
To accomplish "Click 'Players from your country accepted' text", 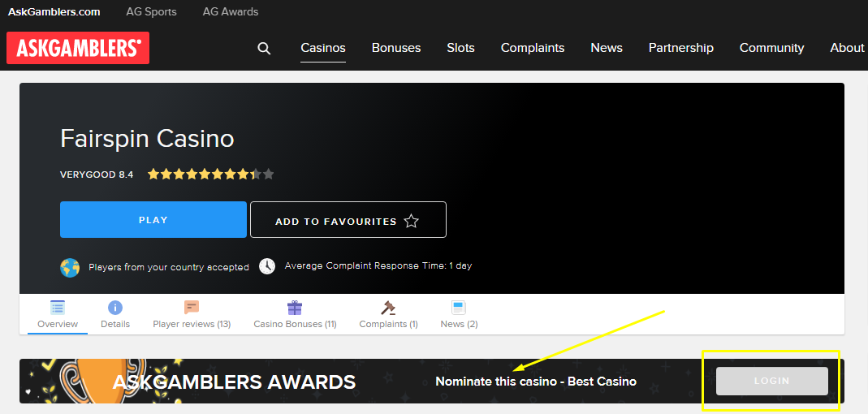I will pos(169,267).
